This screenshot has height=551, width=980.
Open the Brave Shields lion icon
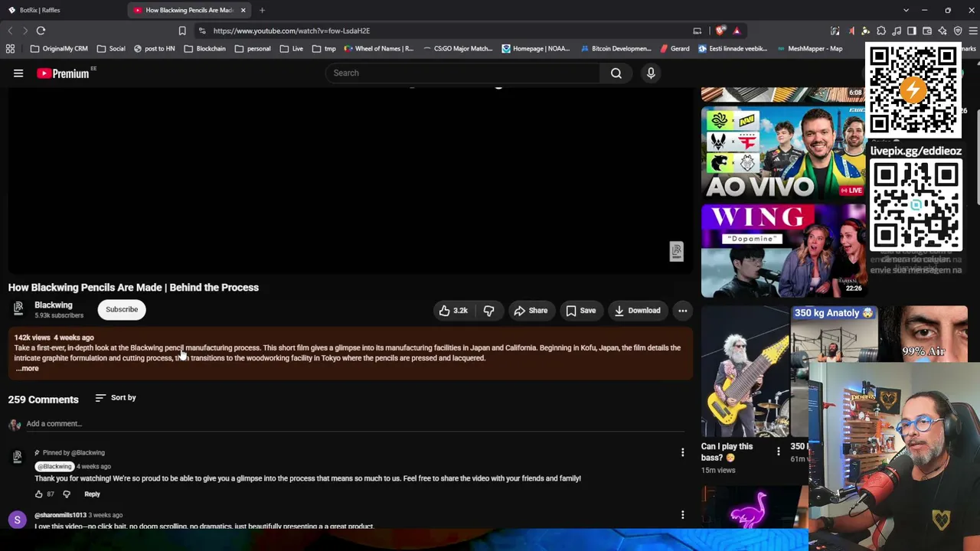coord(720,31)
